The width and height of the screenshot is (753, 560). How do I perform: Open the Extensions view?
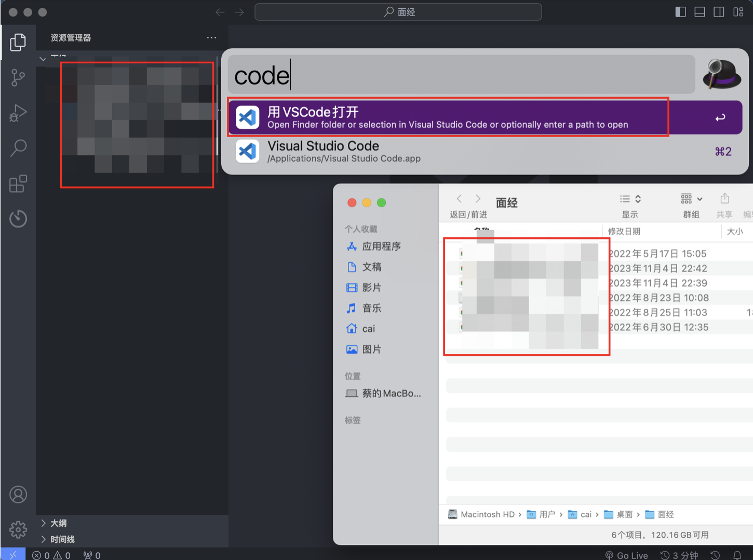pyautogui.click(x=18, y=183)
